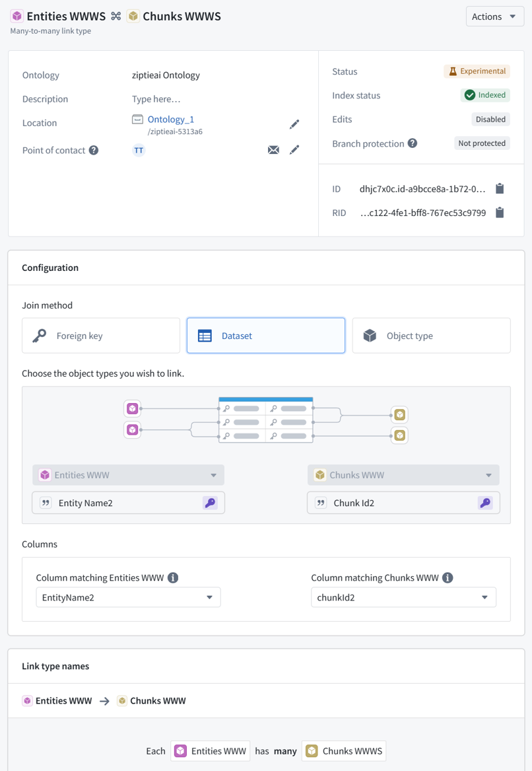The height and width of the screenshot is (771, 532).
Task: Click the Not protected badge
Action: click(482, 143)
